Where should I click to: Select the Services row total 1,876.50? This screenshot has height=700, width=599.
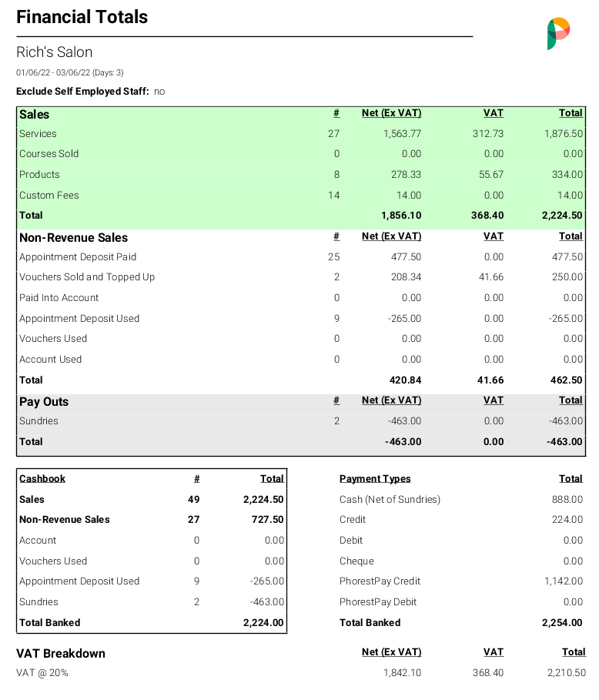click(x=564, y=133)
